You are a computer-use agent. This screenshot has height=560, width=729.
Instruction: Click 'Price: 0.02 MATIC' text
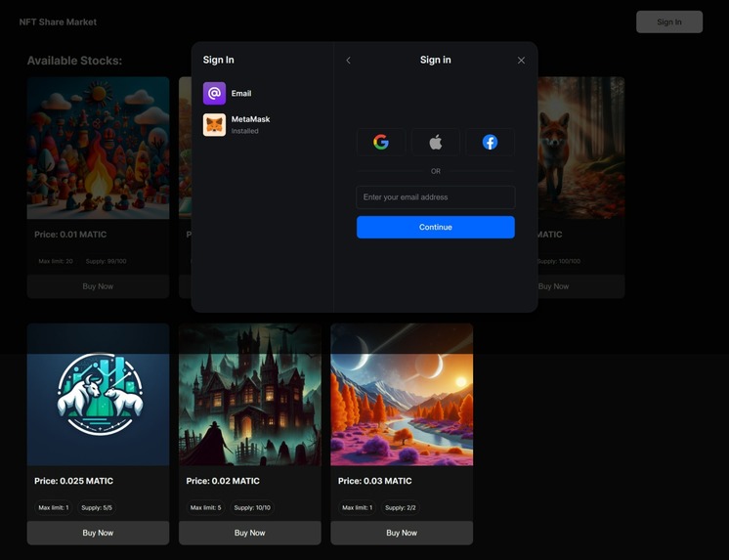223,481
